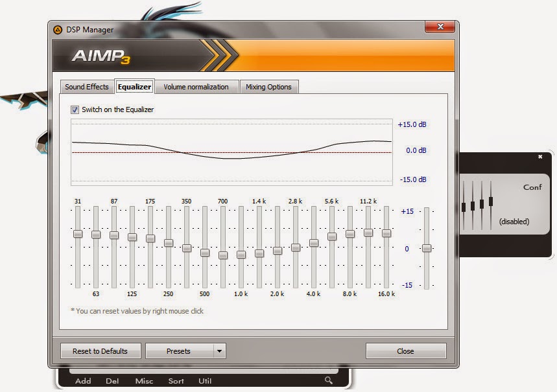The height and width of the screenshot is (392, 557).
Task: Open search via the magnifier icon
Action: coord(327,381)
